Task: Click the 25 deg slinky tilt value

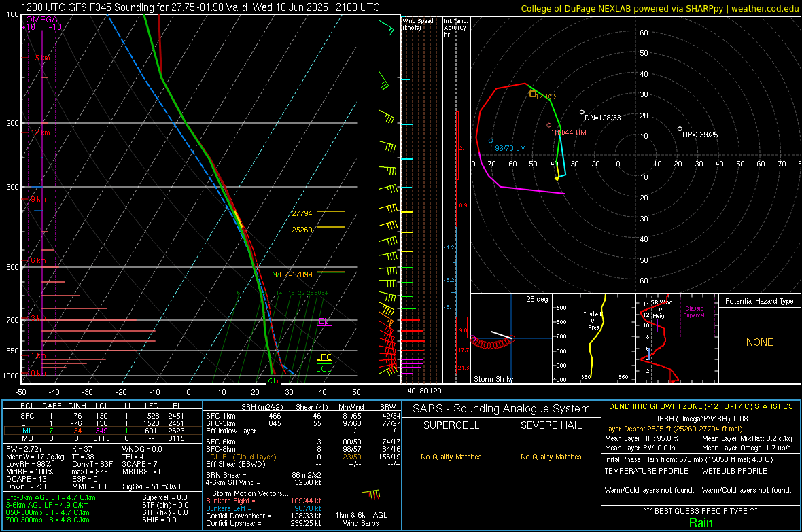Action: tap(537, 299)
